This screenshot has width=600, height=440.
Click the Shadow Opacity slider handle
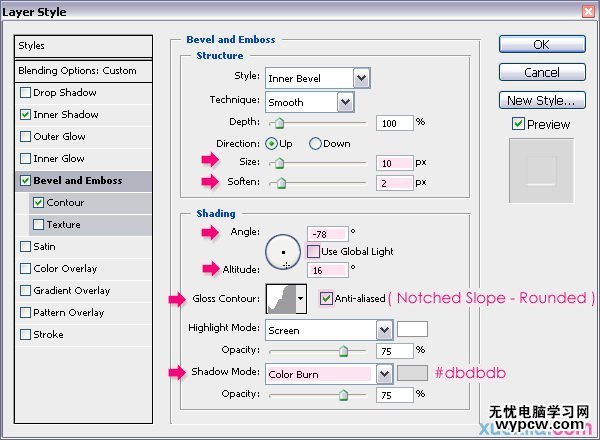click(344, 395)
